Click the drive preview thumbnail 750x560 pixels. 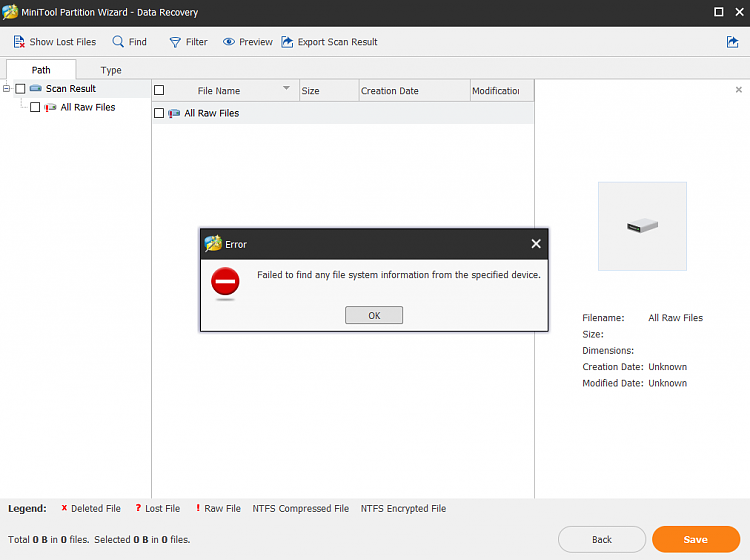[x=642, y=226]
